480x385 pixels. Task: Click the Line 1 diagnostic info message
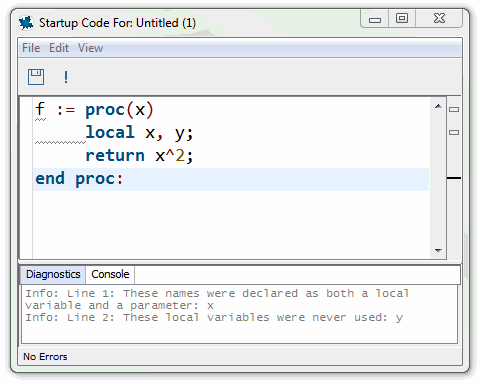217,299
